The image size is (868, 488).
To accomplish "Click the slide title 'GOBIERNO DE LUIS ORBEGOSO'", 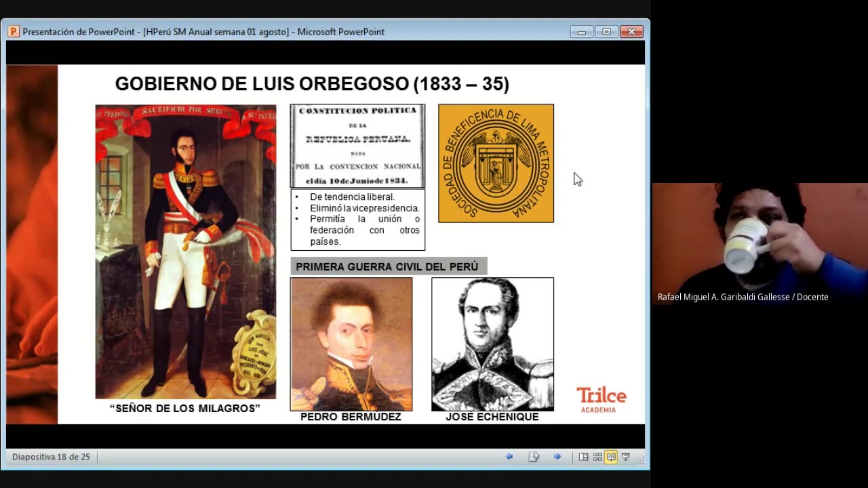I will pyautogui.click(x=312, y=84).
